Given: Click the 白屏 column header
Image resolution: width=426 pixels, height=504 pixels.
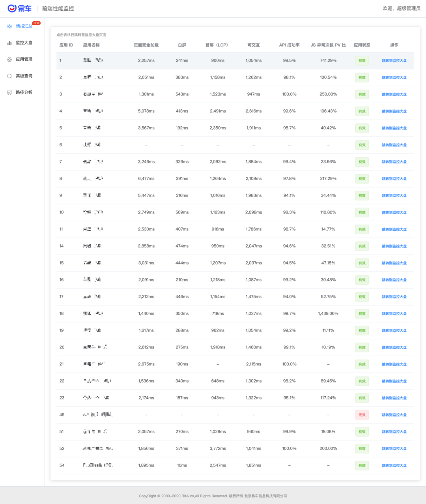Looking at the screenshot, I should tap(182, 45).
